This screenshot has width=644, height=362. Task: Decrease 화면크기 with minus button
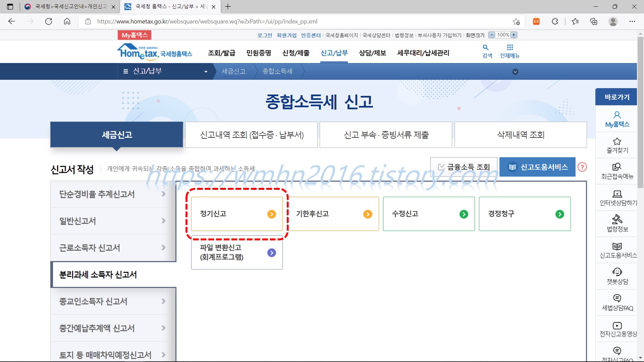click(492, 35)
